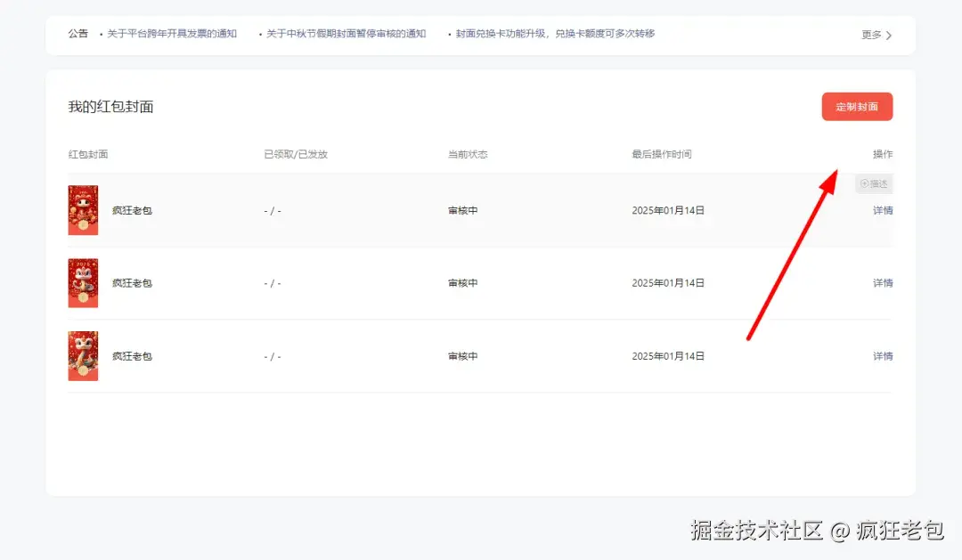
Task: Select the second red envelope cover image
Action: coord(83,283)
